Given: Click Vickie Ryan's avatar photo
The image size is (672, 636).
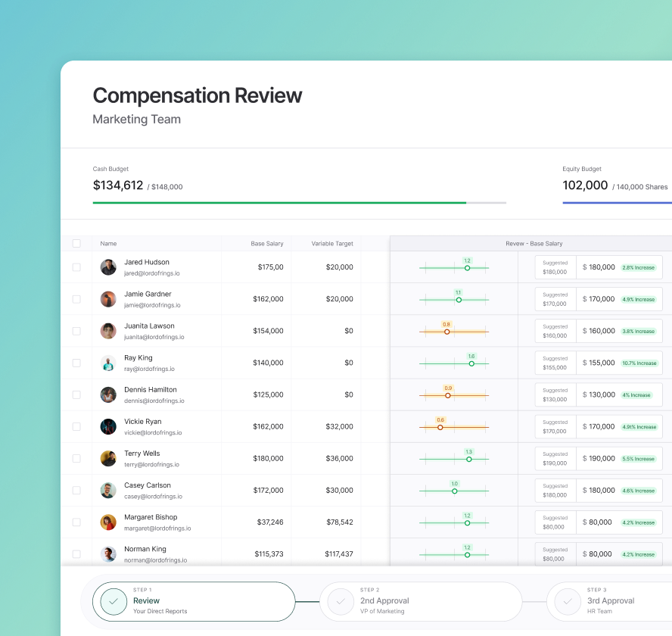Looking at the screenshot, I should 108,427.
